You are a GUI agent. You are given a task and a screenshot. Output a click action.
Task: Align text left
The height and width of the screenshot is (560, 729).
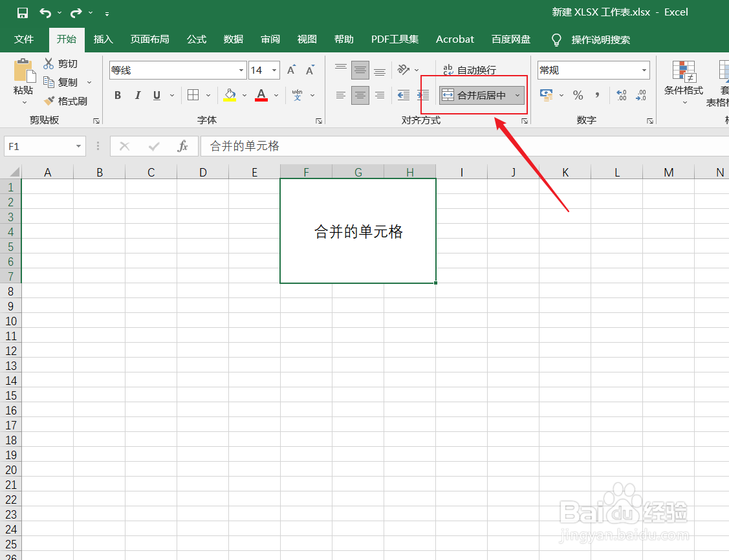pyautogui.click(x=341, y=95)
